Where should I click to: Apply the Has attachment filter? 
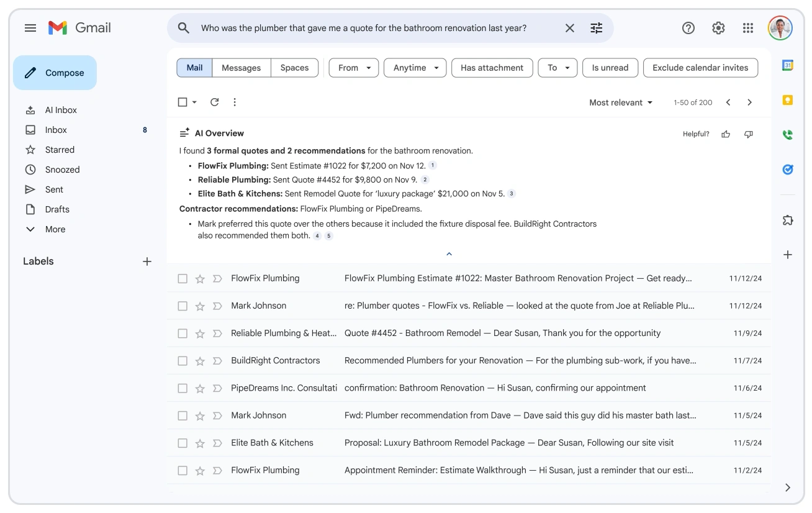492,68
